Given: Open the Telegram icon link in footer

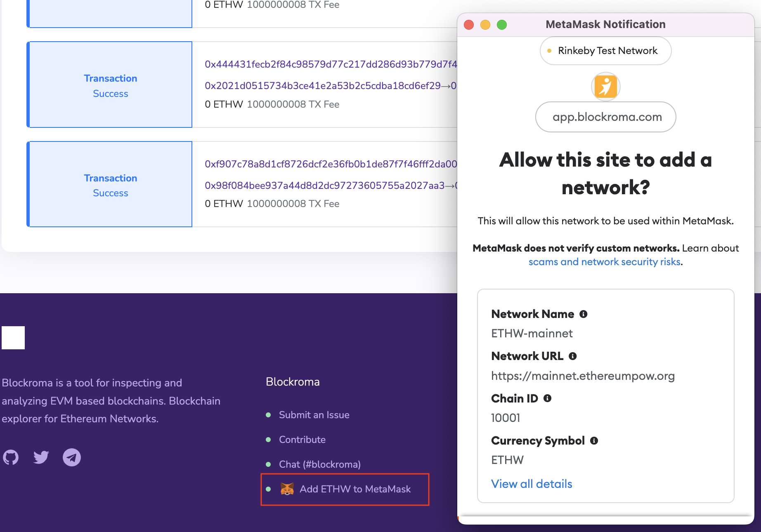Looking at the screenshot, I should coord(72,457).
